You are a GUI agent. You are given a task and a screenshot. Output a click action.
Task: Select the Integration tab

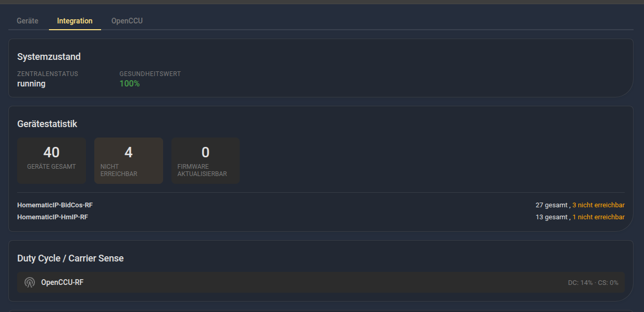[75, 21]
